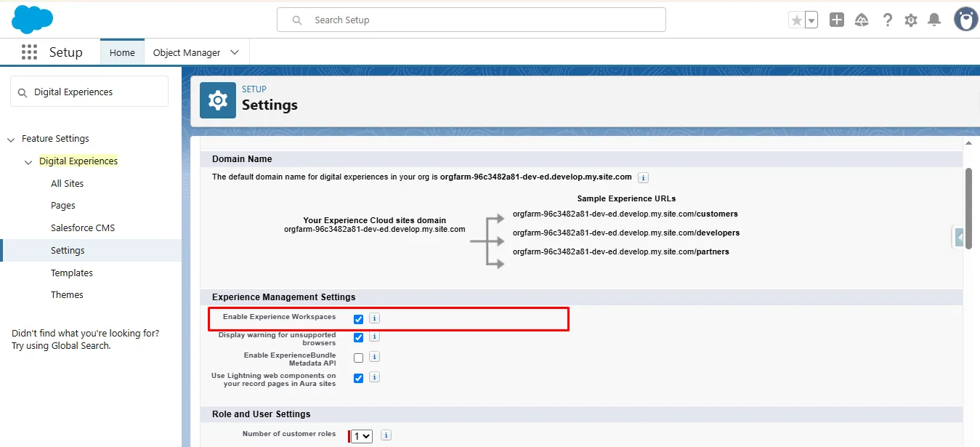Open Templates in the sidebar
980x447 pixels.
point(72,273)
